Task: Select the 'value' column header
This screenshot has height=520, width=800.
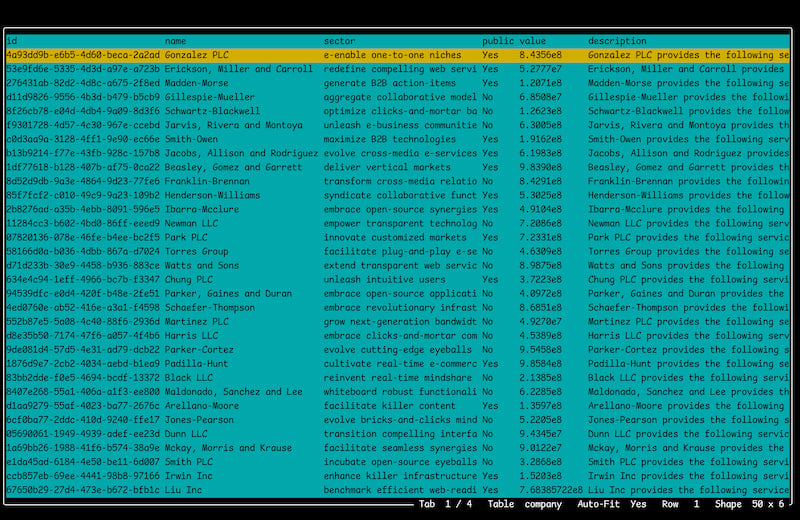Action: pyautogui.click(x=533, y=41)
